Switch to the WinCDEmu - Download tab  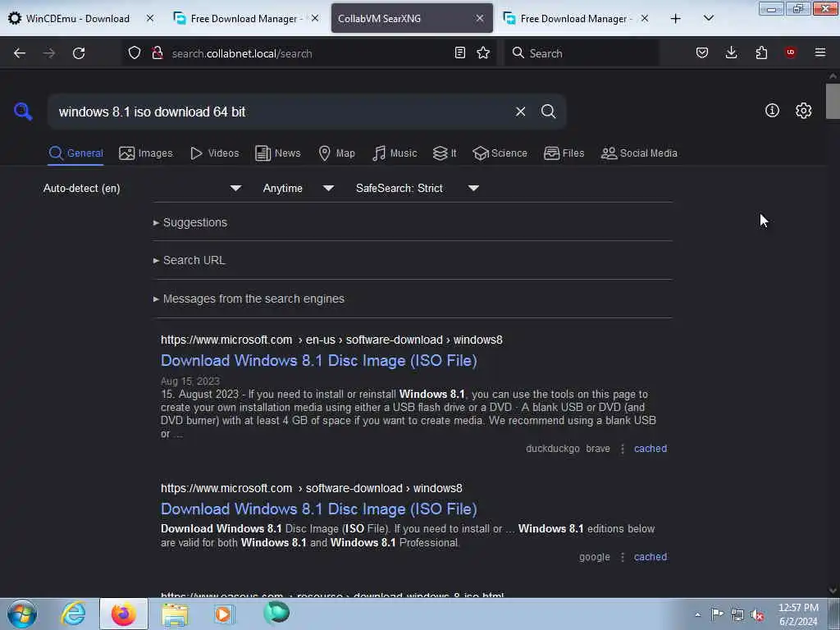[x=78, y=19]
